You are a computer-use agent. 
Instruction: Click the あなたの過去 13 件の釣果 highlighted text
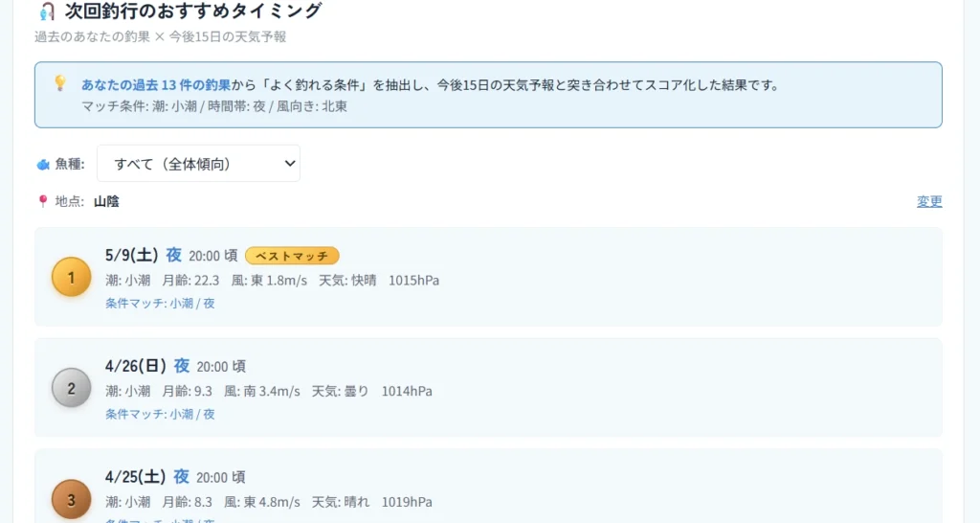(156, 84)
